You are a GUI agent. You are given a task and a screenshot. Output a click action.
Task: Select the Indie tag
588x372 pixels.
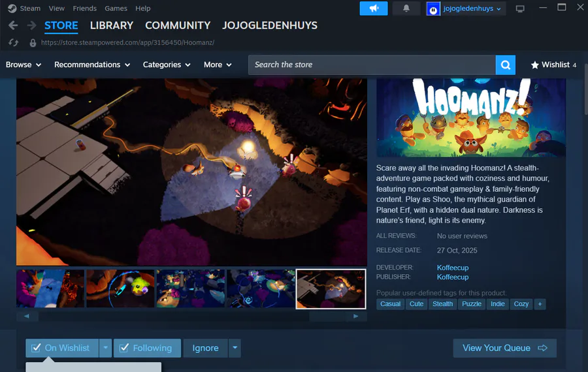498,304
